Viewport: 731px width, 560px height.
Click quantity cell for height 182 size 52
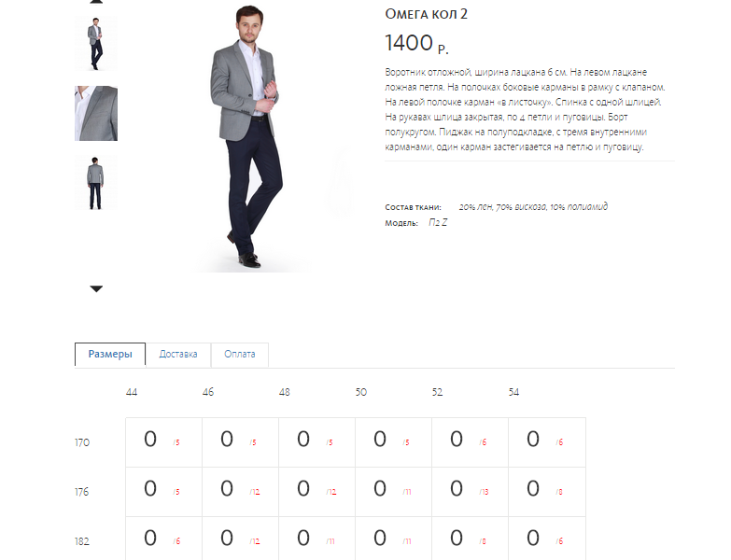[470, 539]
